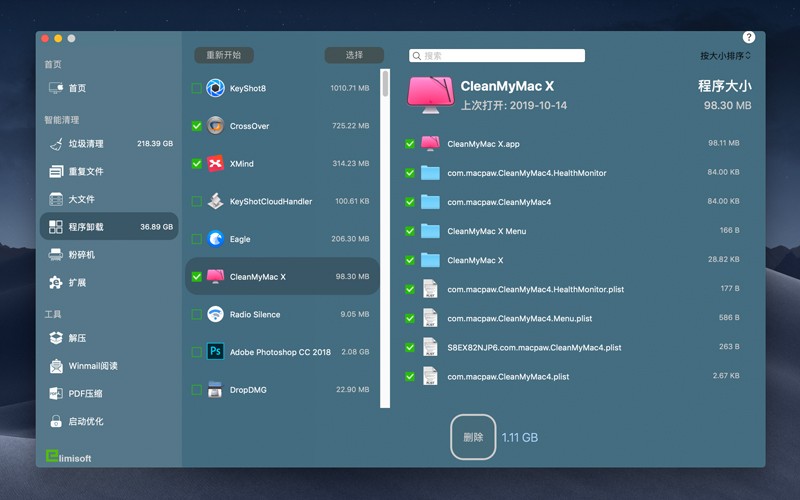This screenshot has height=500, width=800.
Task: Click the 解压 box icon
Action: tap(56, 338)
